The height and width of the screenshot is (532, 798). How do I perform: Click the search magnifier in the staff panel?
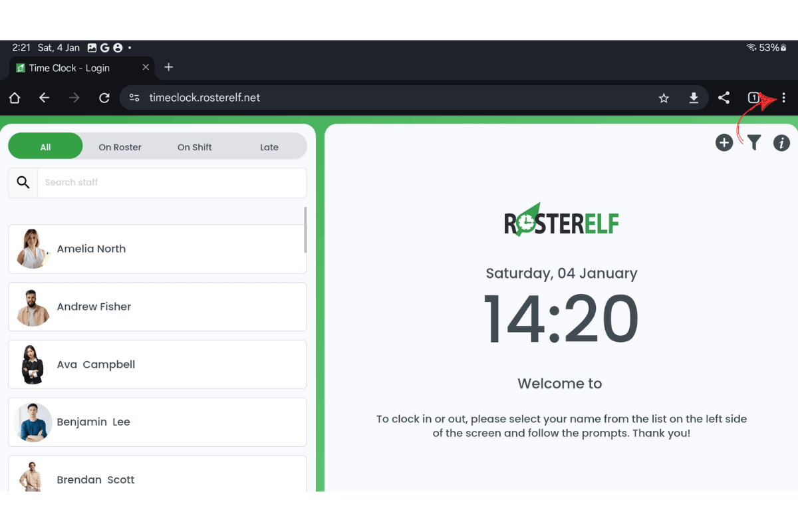click(23, 182)
